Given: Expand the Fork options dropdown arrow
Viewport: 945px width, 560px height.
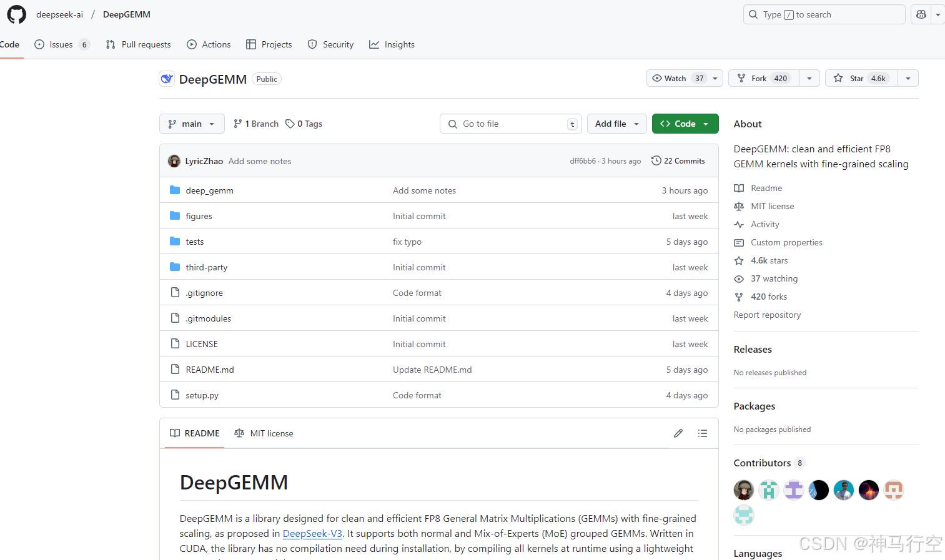Looking at the screenshot, I should click(x=809, y=78).
